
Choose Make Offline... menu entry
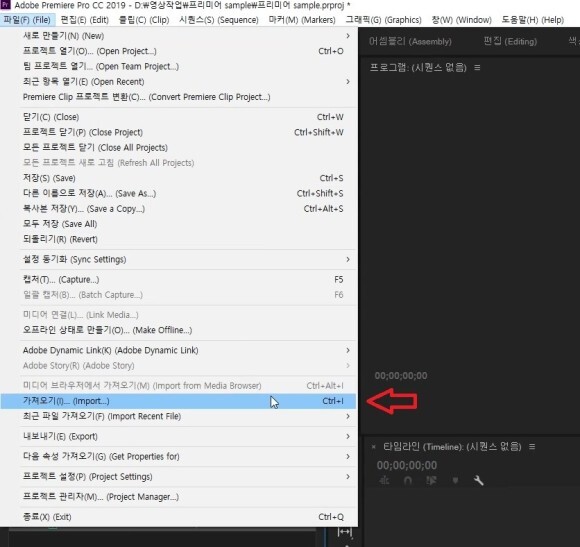(x=178, y=330)
